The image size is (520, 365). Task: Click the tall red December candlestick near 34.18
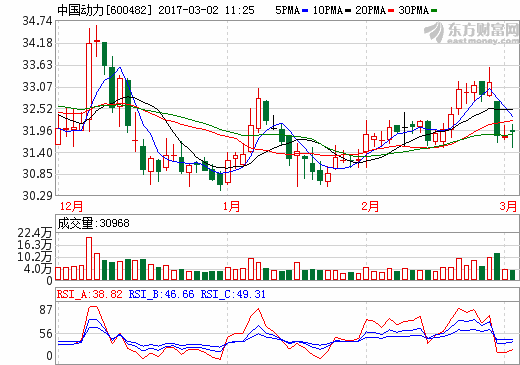[89, 80]
